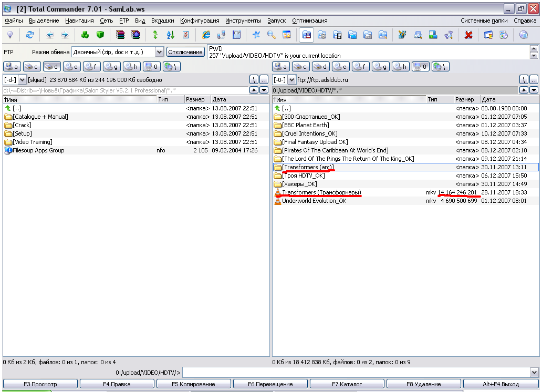Switch left panel to drive e
This screenshot has width=542, height=392.
click(x=72, y=66)
